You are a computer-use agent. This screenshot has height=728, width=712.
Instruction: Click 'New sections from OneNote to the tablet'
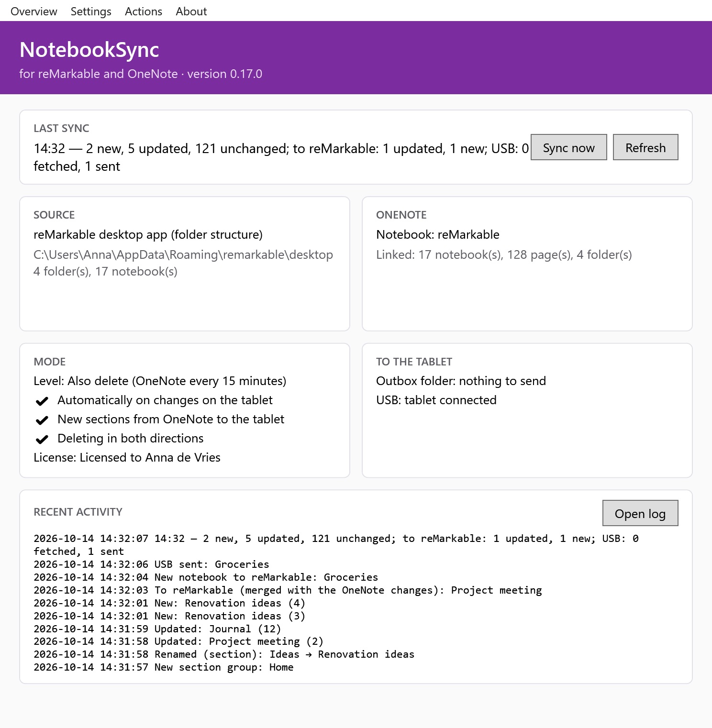click(171, 419)
